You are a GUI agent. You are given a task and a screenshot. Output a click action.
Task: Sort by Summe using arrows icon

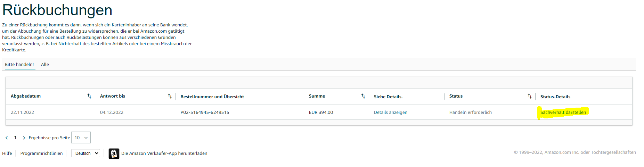(x=363, y=96)
